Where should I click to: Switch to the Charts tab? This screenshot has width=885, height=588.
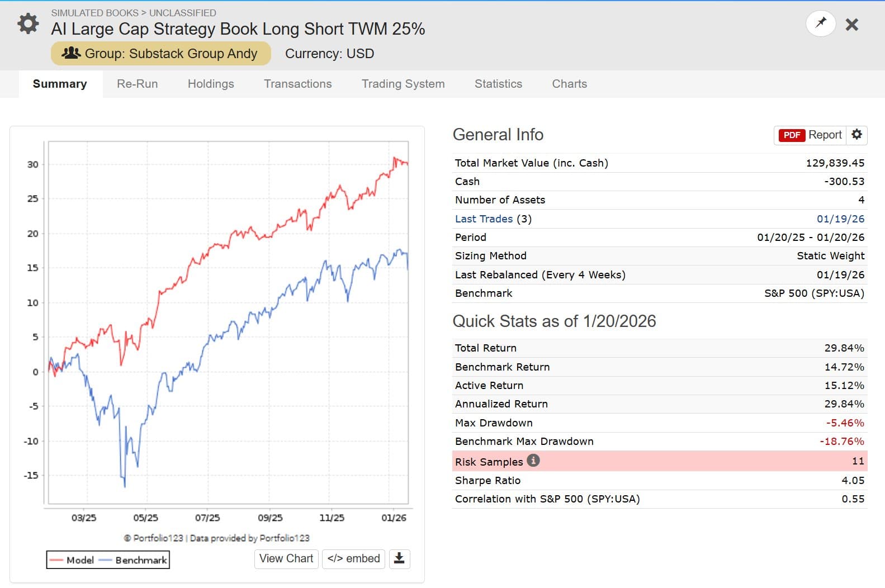[x=569, y=84]
